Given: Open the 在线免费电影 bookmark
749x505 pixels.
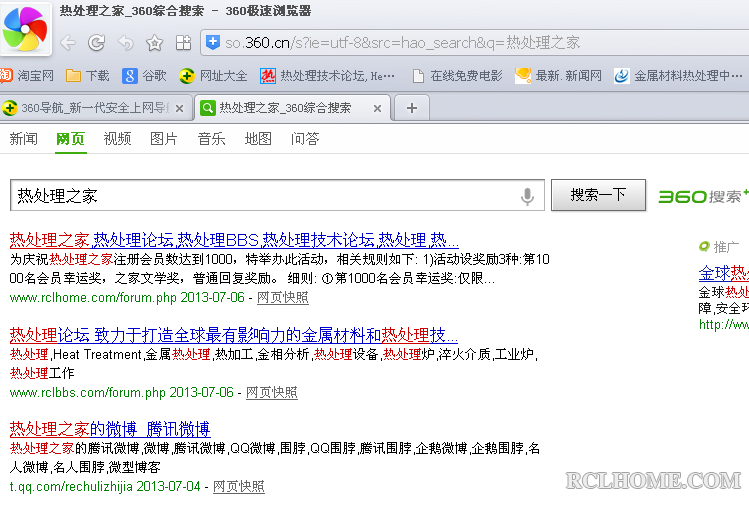Looking at the screenshot, I should (458, 75).
